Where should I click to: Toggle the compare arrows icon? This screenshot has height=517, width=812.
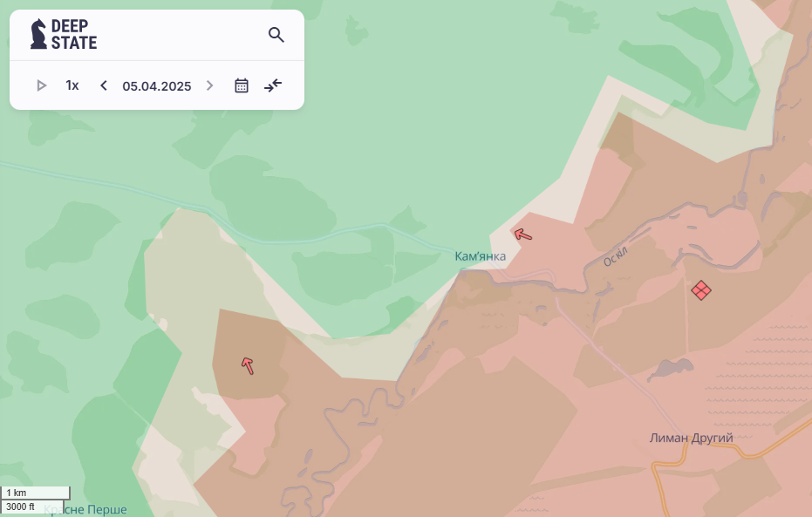273,85
